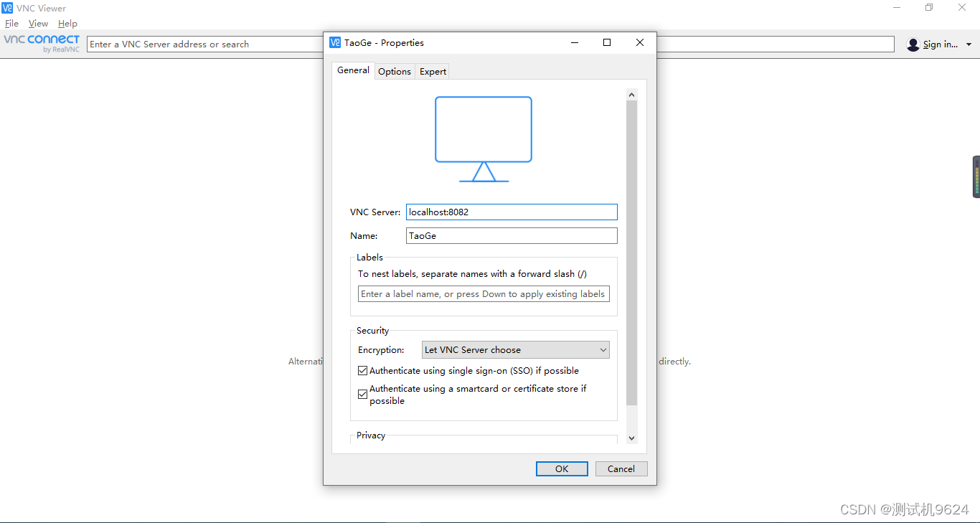Click the dialog scrollbar down arrow
This screenshot has height=523, width=980.
coord(631,438)
